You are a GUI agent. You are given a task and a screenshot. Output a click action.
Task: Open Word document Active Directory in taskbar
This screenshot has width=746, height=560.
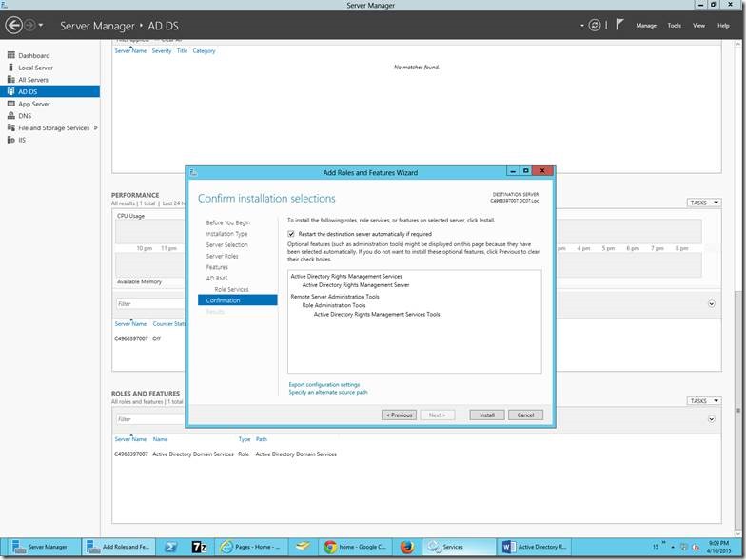point(534,548)
